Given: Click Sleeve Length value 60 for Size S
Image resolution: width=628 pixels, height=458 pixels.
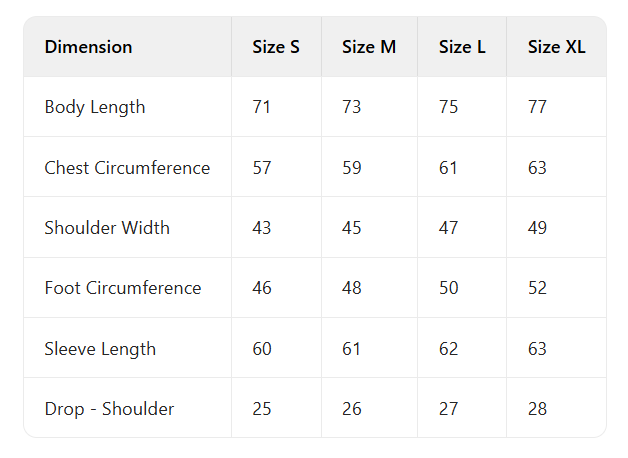Looking at the screenshot, I should [x=262, y=349].
